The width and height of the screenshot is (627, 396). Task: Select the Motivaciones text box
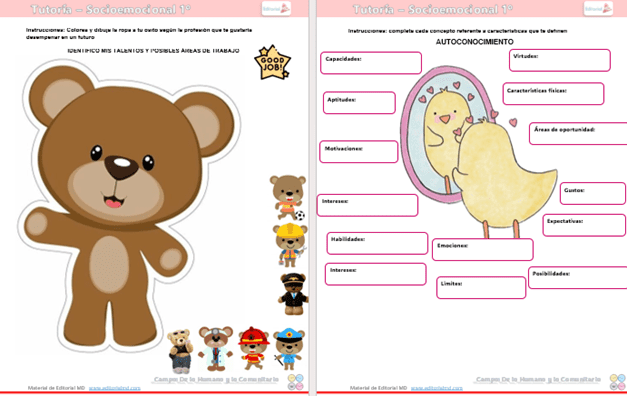[359, 152]
